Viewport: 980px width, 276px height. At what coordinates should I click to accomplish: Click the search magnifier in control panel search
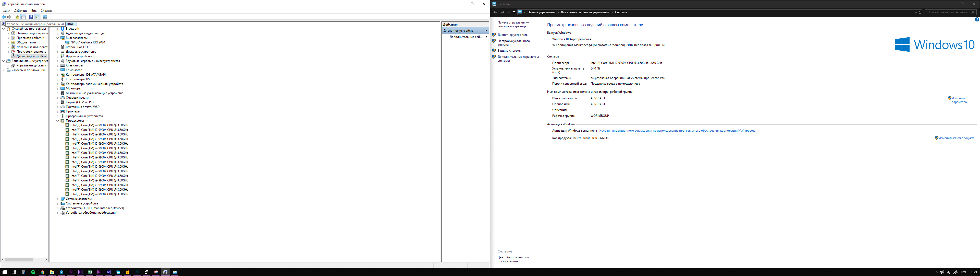(973, 12)
